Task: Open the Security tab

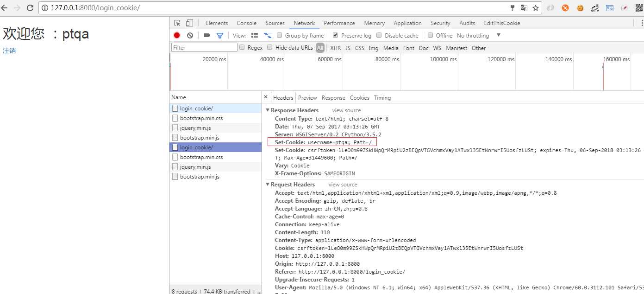Action: pyautogui.click(x=440, y=23)
